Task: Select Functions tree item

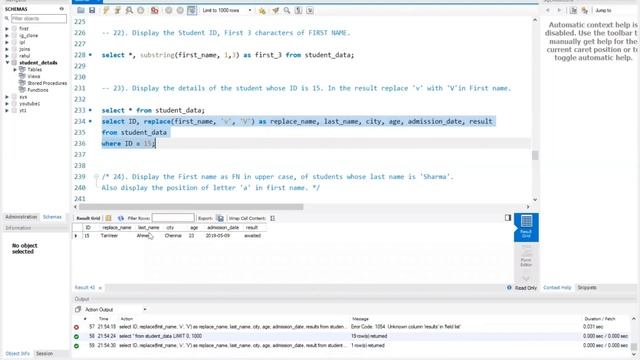Action: click(x=38, y=90)
